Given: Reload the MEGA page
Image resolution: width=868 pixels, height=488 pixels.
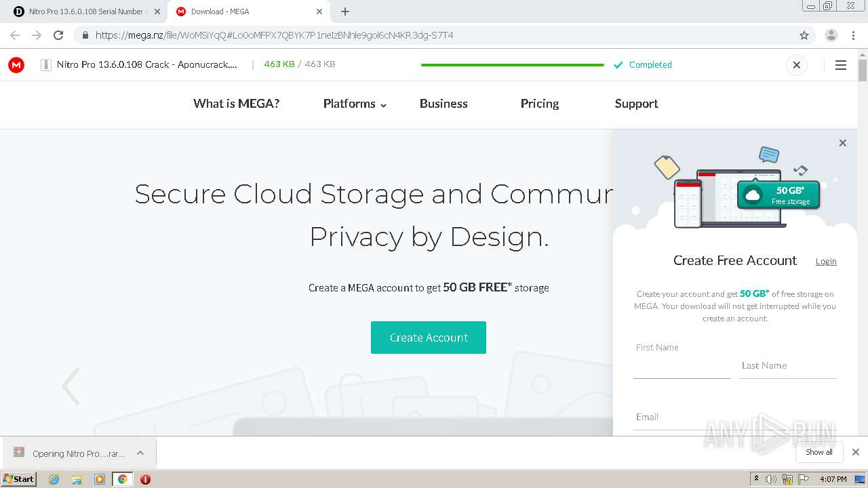Looking at the screenshot, I should point(58,35).
